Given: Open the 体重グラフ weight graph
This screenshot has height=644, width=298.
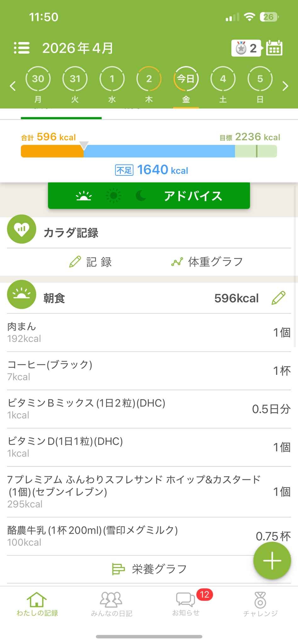Looking at the screenshot, I should point(207,262).
